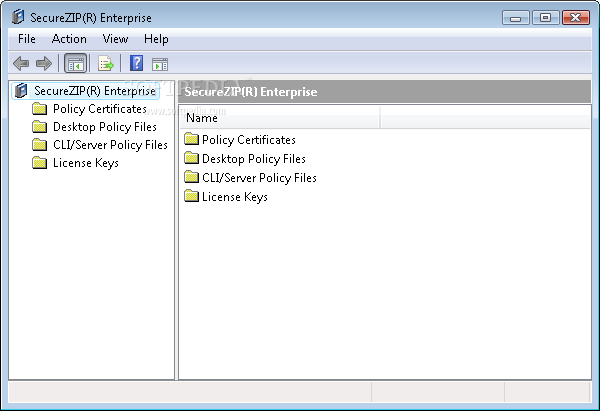
Task: Click CLI/Server Policy Files folder icon in tree
Action: pyautogui.click(x=40, y=145)
